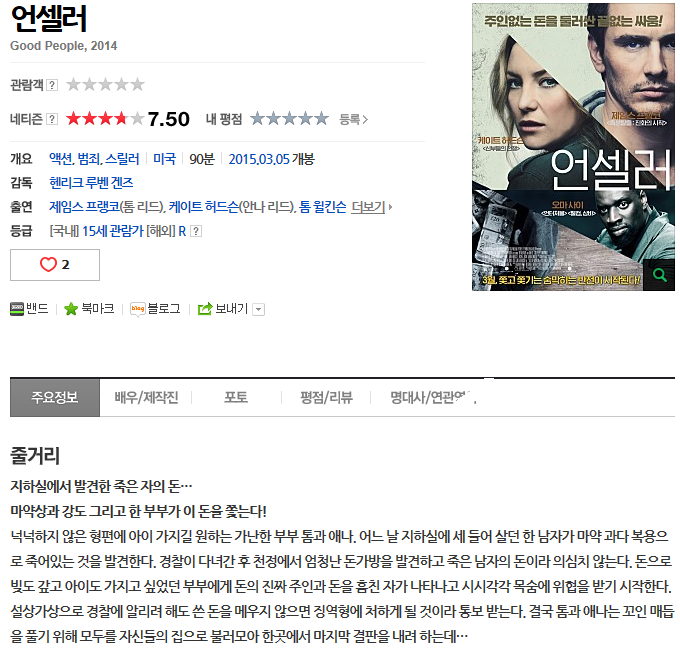Click the Band share icon
Viewport: 680px width, 648px height.
pos(17,309)
